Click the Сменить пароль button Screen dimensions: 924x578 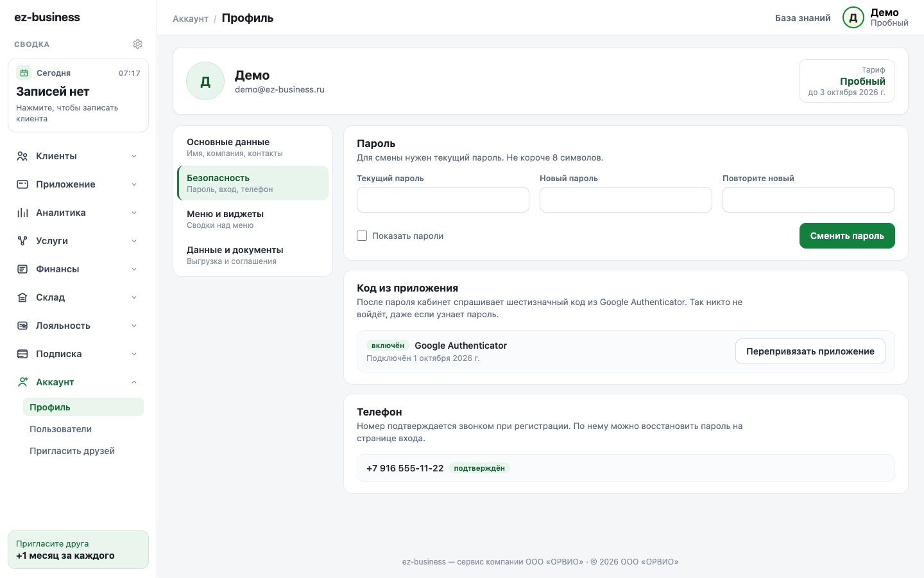click(847, 236)
